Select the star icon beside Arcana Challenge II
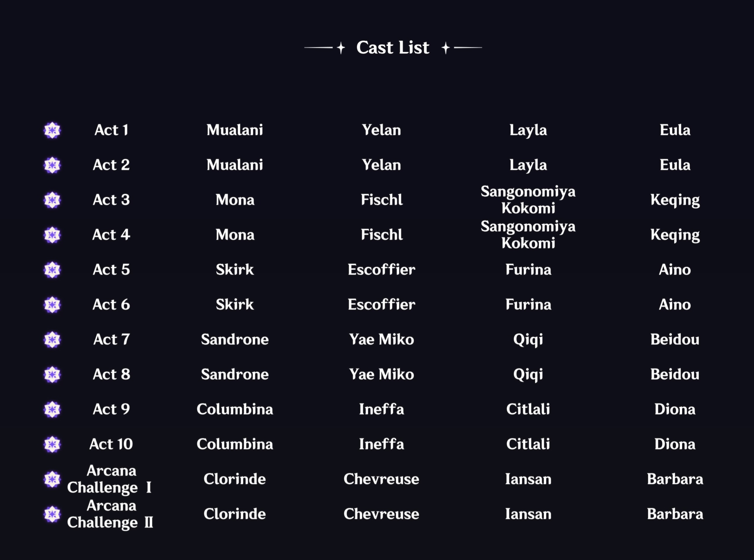The height and width of the screenshot is (560, 754). tap(52, 514)
